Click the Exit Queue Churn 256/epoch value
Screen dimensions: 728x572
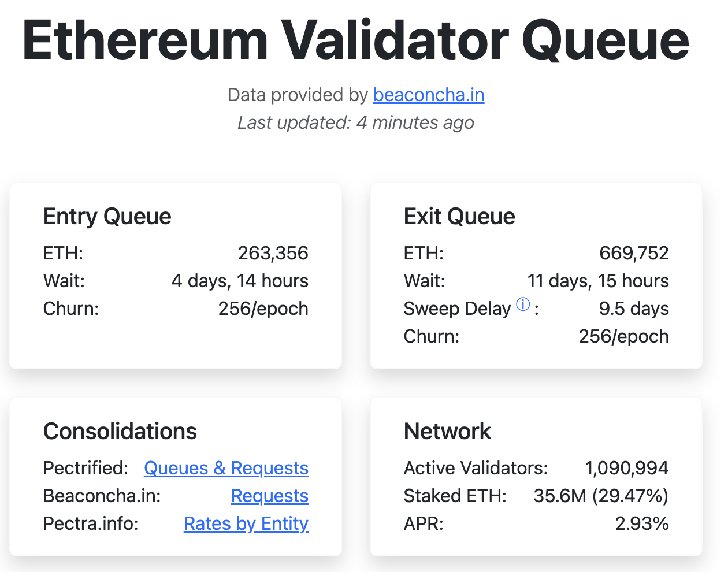(624, 336)
